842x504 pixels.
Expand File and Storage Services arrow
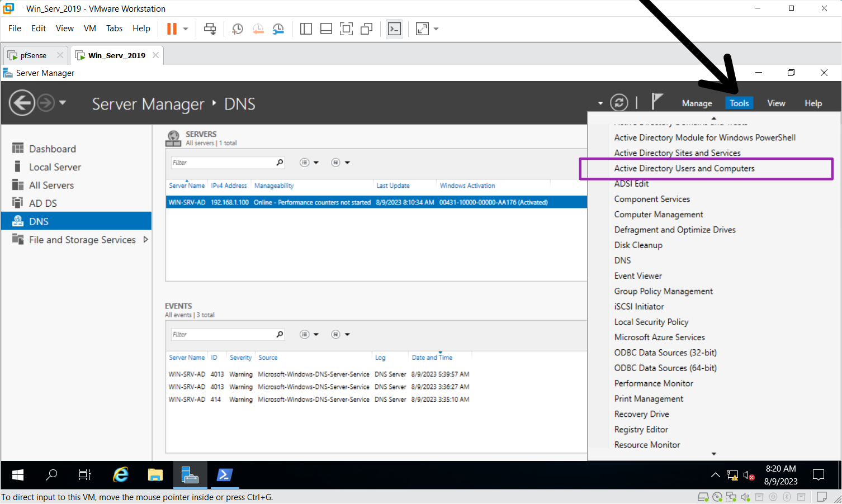pos(145,239)
